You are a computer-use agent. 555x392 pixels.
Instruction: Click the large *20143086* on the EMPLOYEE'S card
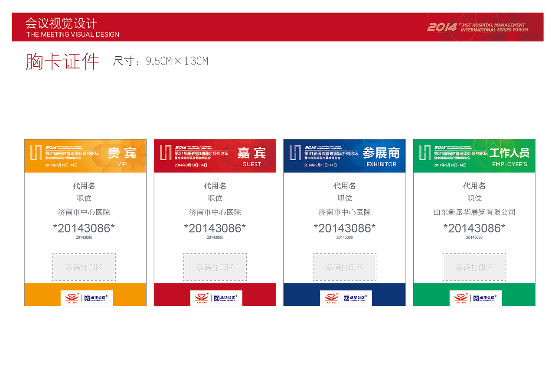pos(474,228)
